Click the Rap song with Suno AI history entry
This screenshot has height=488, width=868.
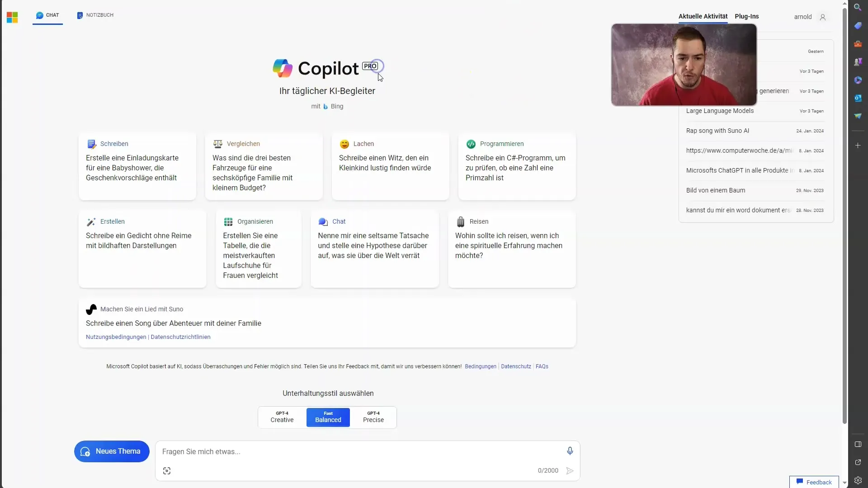click(x=718, y=131)
